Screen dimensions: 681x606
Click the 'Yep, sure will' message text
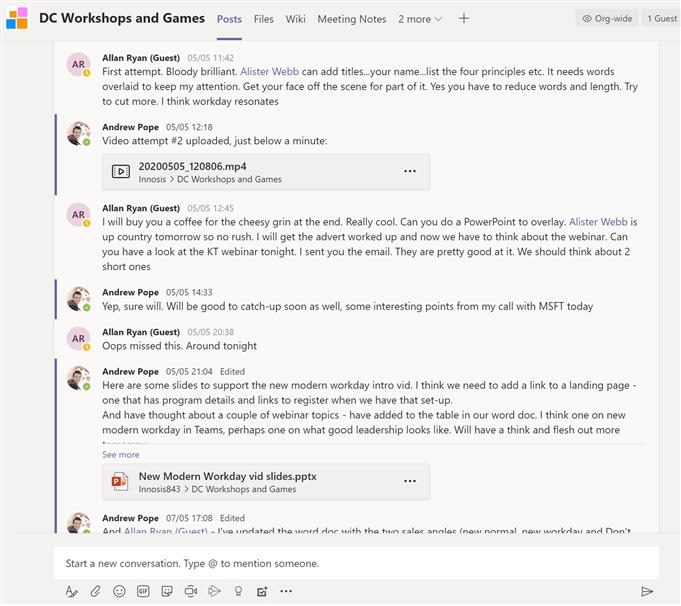coord(347,306)
